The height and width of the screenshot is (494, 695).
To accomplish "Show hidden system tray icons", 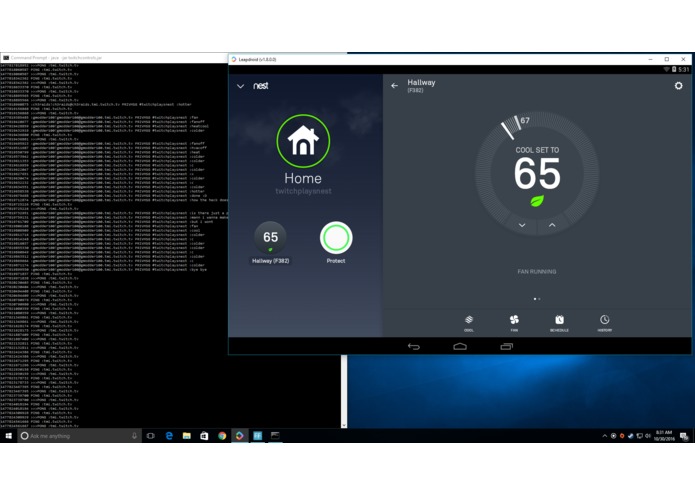I will point(605,436).
